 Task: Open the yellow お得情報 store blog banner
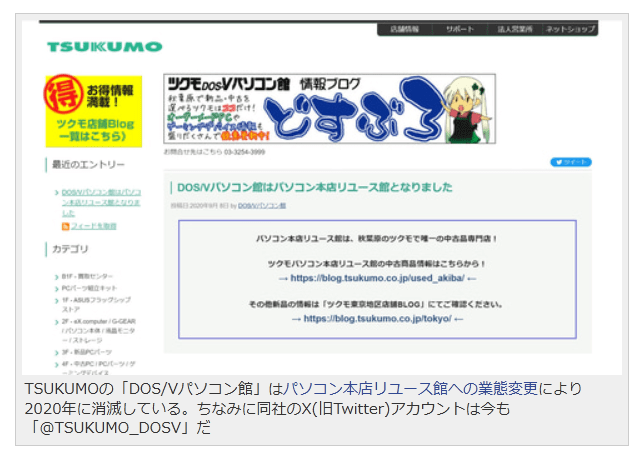(93, 111)
